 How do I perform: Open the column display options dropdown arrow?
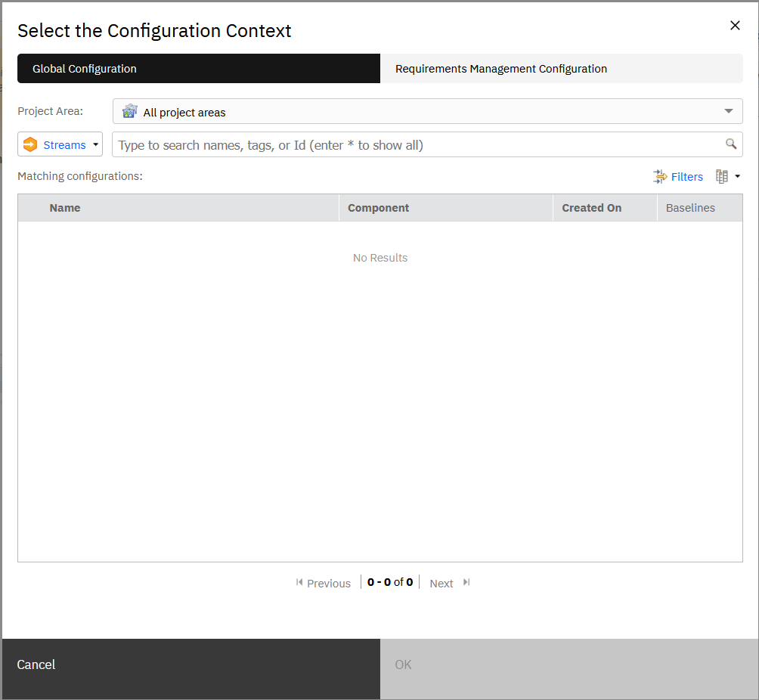point(737,176)
